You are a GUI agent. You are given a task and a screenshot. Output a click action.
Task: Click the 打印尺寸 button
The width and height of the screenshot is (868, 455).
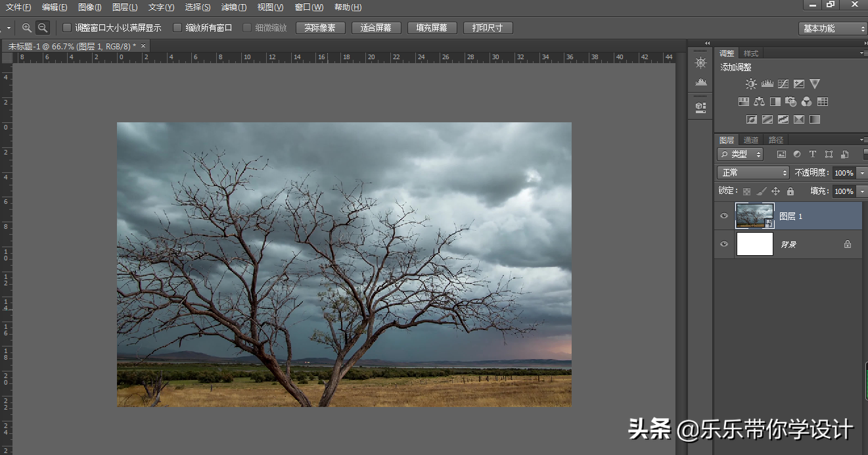point(488,28)
